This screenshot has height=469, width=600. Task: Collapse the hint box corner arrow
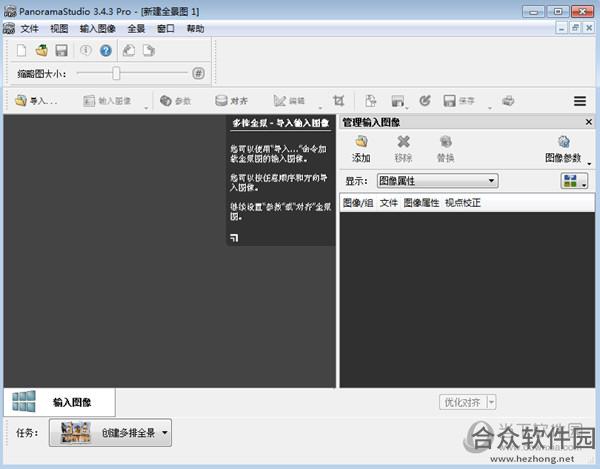pos(234,238)
